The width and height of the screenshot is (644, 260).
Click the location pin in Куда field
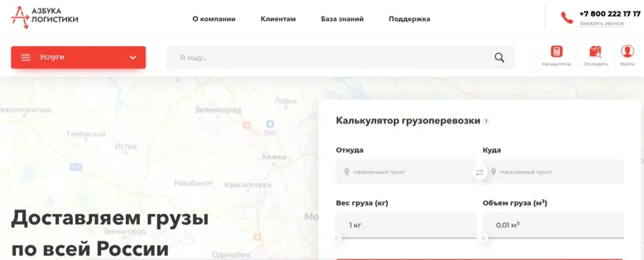[x=493, y=172]
